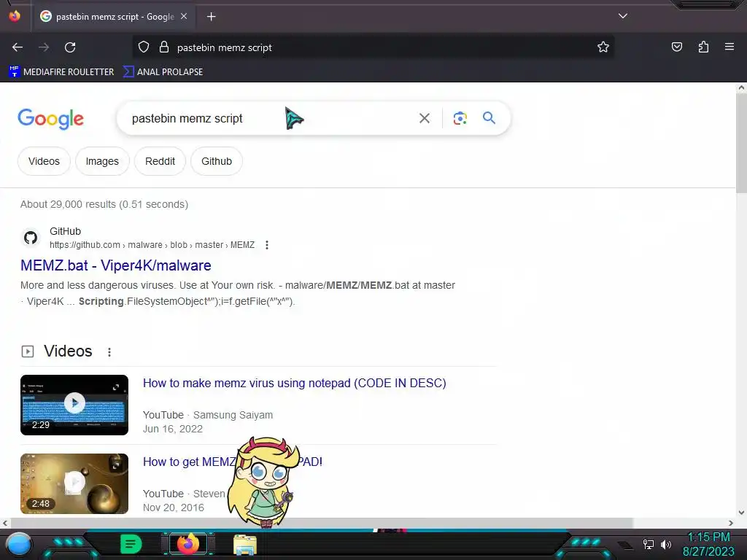Screen dimensions: 747x560
Task: Open the Start orb on taskbar
Action: pyautogui.click(x=19, y=545)
